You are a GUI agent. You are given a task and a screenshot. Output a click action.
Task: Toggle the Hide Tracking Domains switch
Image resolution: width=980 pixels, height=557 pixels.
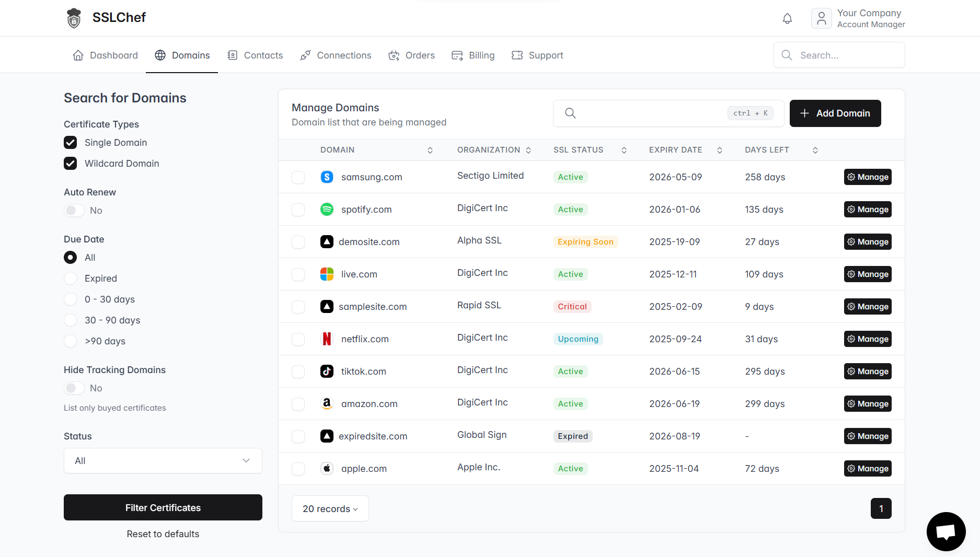pyautogui.click(x=74, y=388)
